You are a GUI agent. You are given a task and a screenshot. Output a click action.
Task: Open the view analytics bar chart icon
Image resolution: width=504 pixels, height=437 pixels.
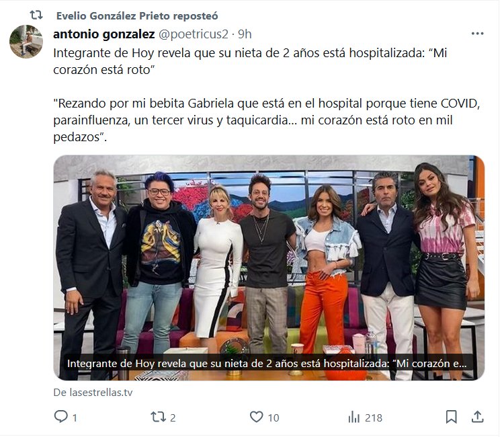(x=353, y=418)
